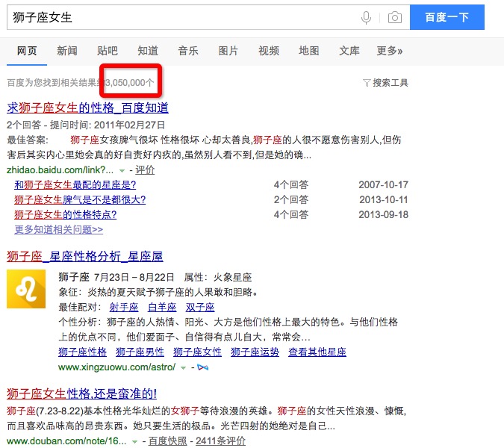Click the camera image search icon

tap(395, 17)
